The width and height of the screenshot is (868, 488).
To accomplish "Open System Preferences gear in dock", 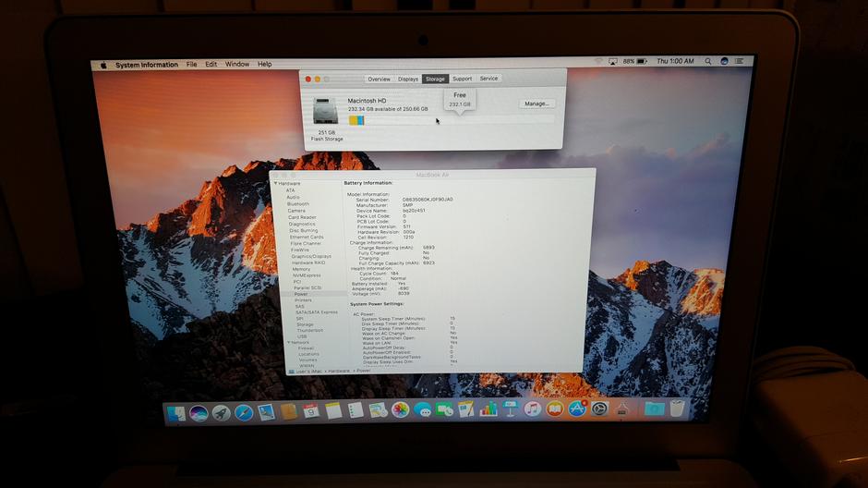I will [599, 409].
